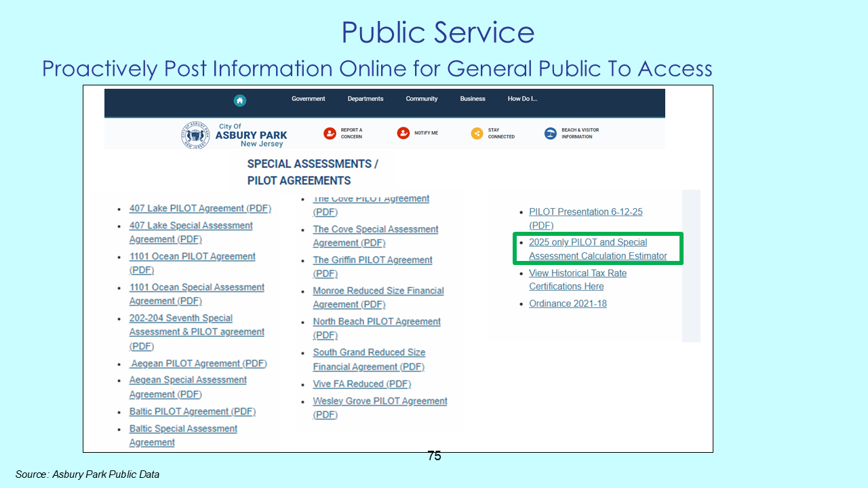Click the Public Service slide title
Screen dimensions: 868x488
coord(438,33)
